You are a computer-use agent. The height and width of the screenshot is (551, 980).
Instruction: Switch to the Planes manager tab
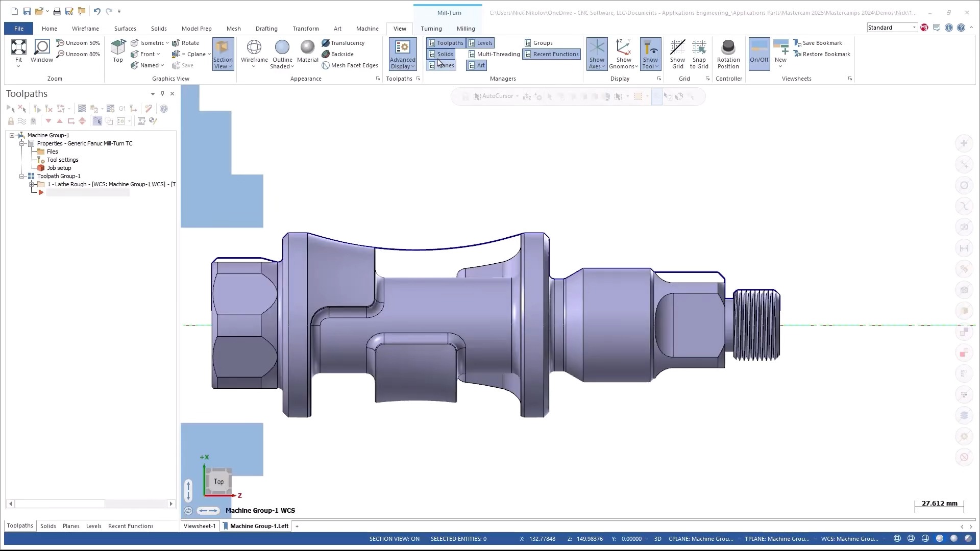pyautogui.click(x=71, y=526)
